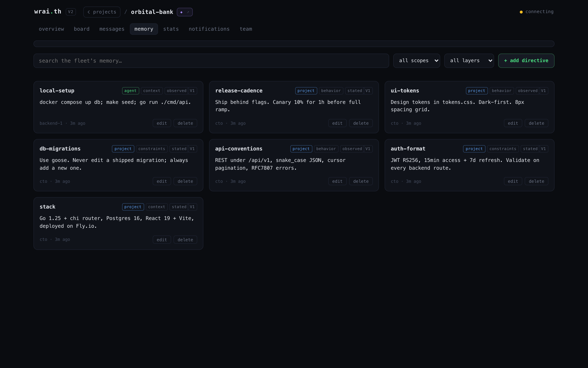This screenshot has height=368, width=588.
Task: Click the project tag on ui-tokens
Action: [x=477, y=91]
